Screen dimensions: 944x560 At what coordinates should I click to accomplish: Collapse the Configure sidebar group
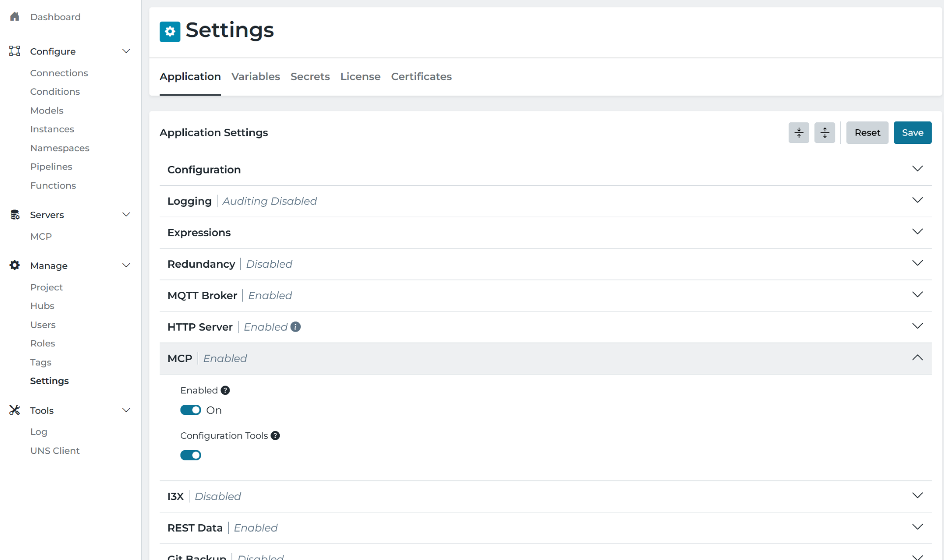[x=126, y=51]
